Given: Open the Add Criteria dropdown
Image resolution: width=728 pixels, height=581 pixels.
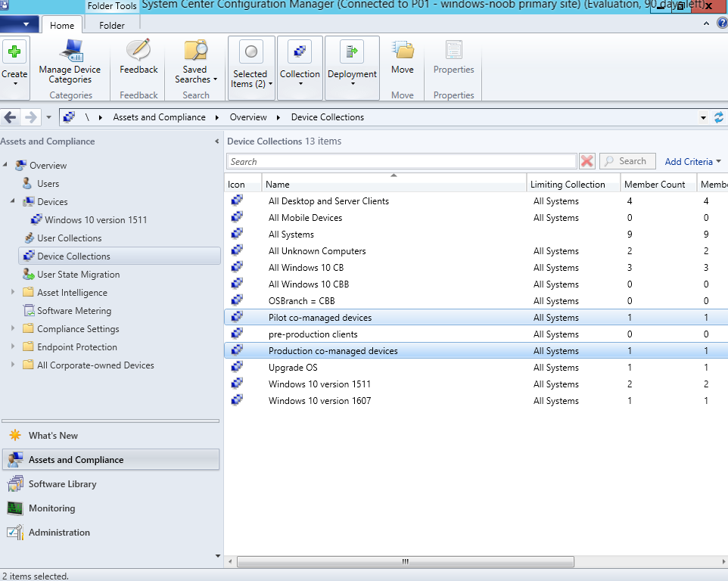Looking at the screenshot, I should pos(692,161).
